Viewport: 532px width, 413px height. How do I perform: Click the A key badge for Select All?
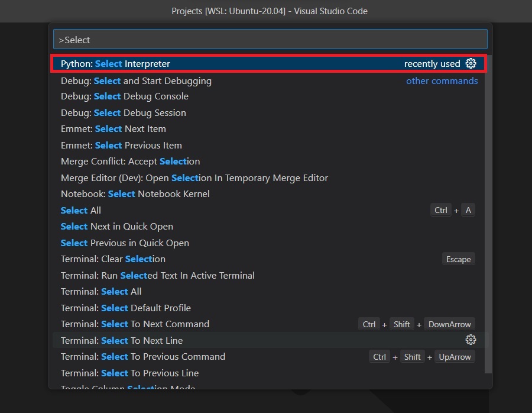[x=468, y=210]
